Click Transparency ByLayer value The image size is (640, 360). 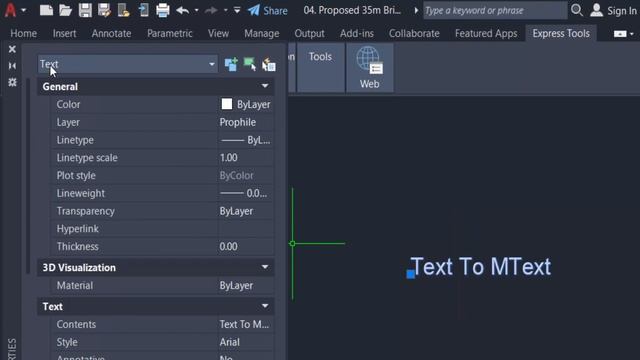point(236,211)
